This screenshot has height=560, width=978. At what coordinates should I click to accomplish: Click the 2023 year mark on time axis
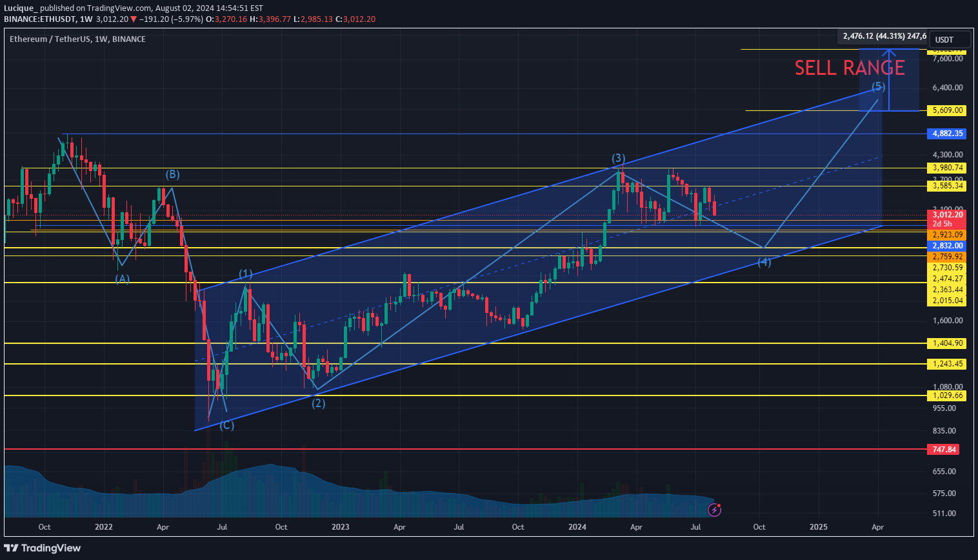point(340,527)
